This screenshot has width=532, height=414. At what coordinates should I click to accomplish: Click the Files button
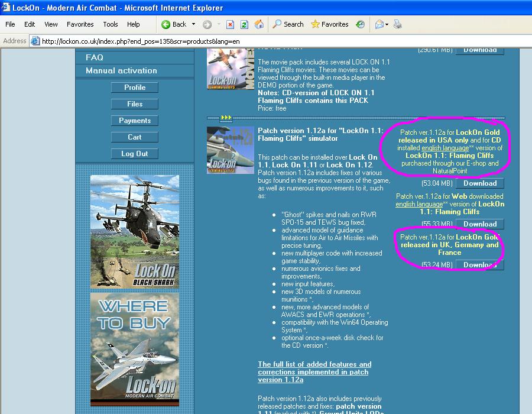click(135, 104)
